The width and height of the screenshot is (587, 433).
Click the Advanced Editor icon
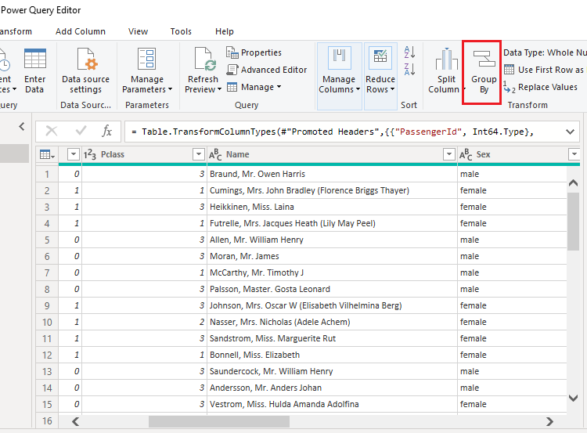[x=232, y=70]
